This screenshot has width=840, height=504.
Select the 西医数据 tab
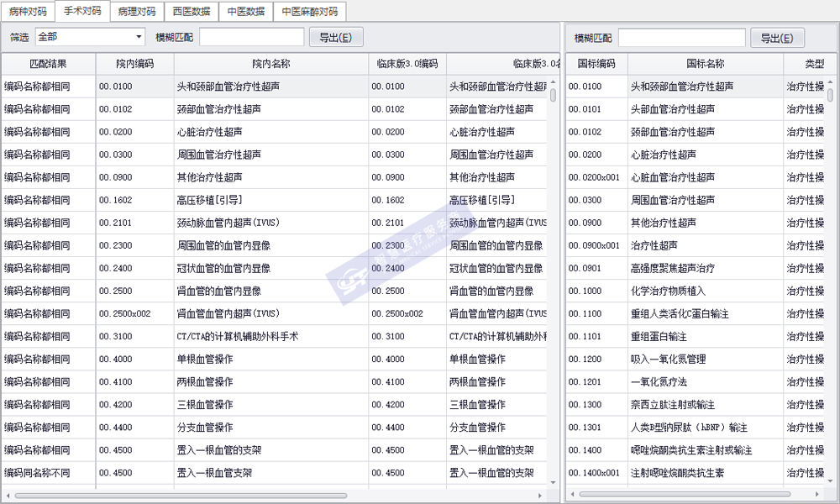point(191,12)
